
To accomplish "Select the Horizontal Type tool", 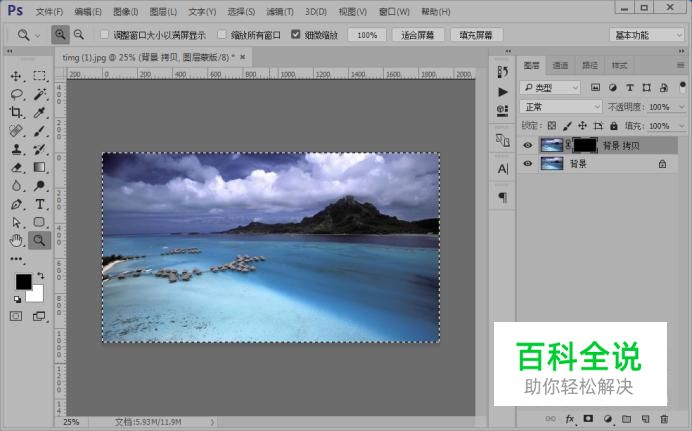I will pos(40,204).
